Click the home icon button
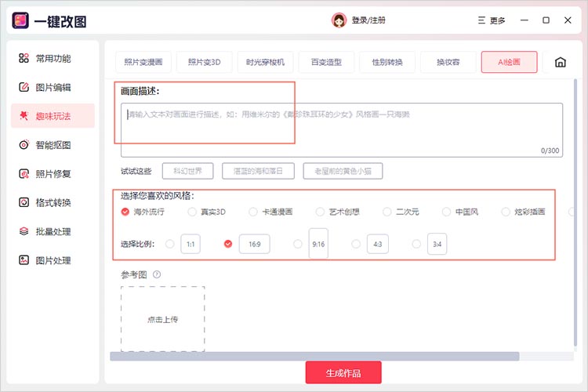This screenshot has height=392, width=588. (x=560, y=63)
